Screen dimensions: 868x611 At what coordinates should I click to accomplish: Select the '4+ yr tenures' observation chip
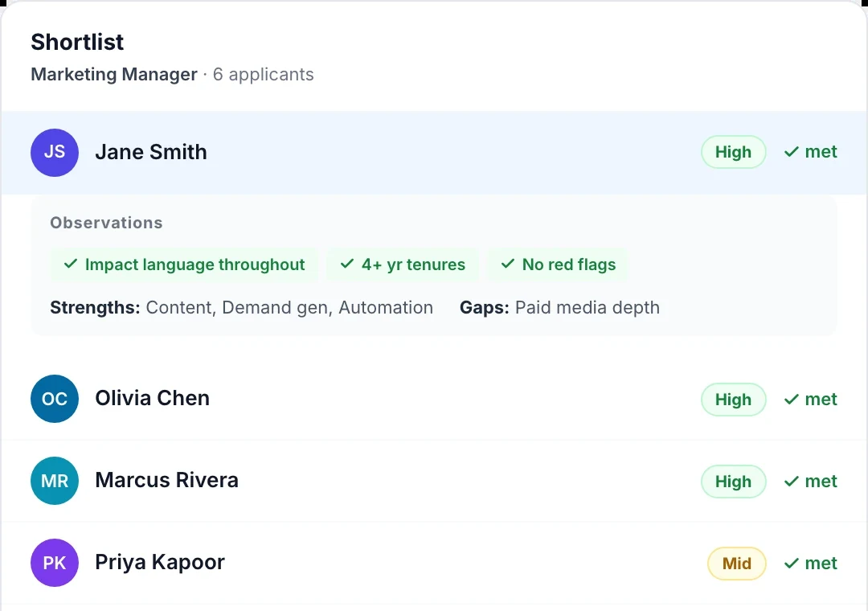click(403, 264)
